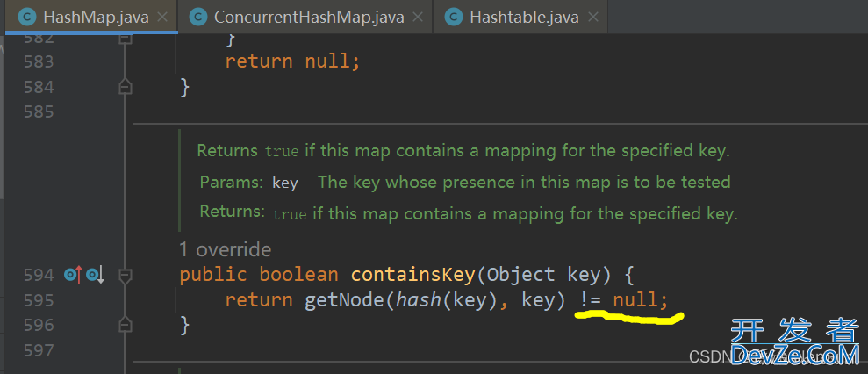Click line number 594 in gutter
The image size is (868, 374).
[x=39, y=275]
